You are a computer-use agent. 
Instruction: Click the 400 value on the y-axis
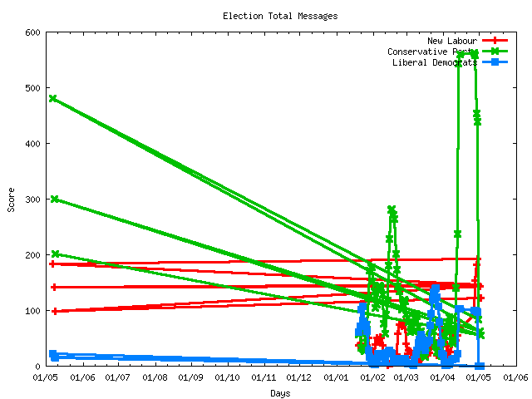tap(32, 144)
